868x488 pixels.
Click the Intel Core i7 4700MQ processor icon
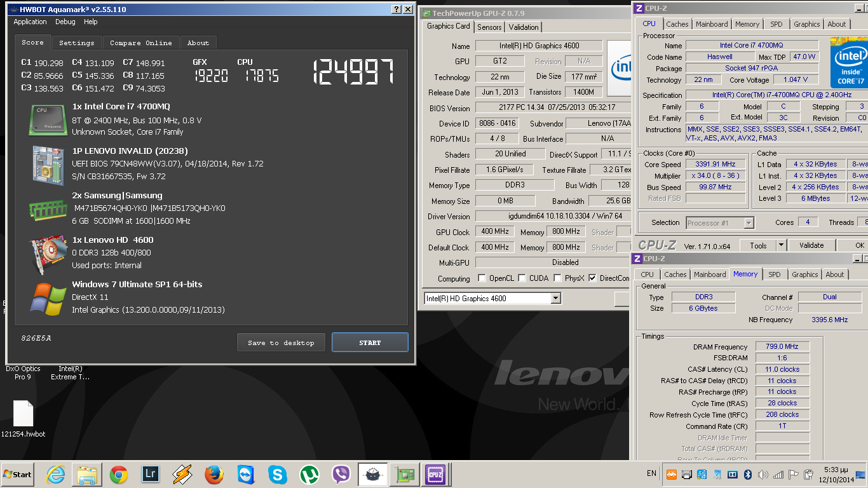coord(48,120)
